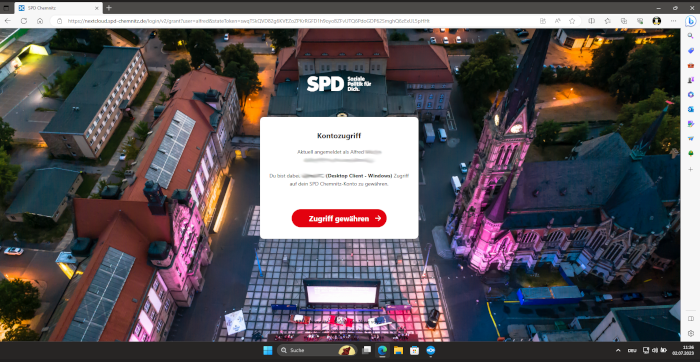The height and width of the screenshot is (362, 700).
Task: Select the SPD Chemnitz browser tab
Action: [x=58, y=8]
